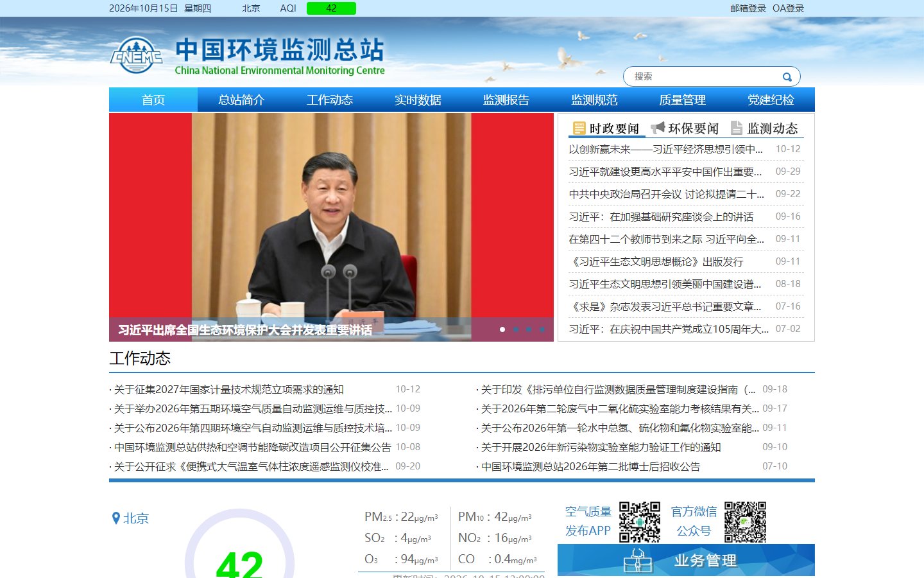Click the search magnifier icon

click(x=787, y=77)
